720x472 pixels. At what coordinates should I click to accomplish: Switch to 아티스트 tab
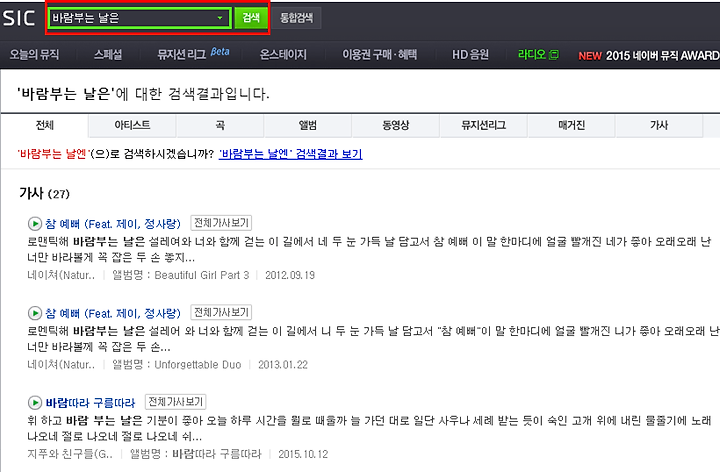point(132,125)
